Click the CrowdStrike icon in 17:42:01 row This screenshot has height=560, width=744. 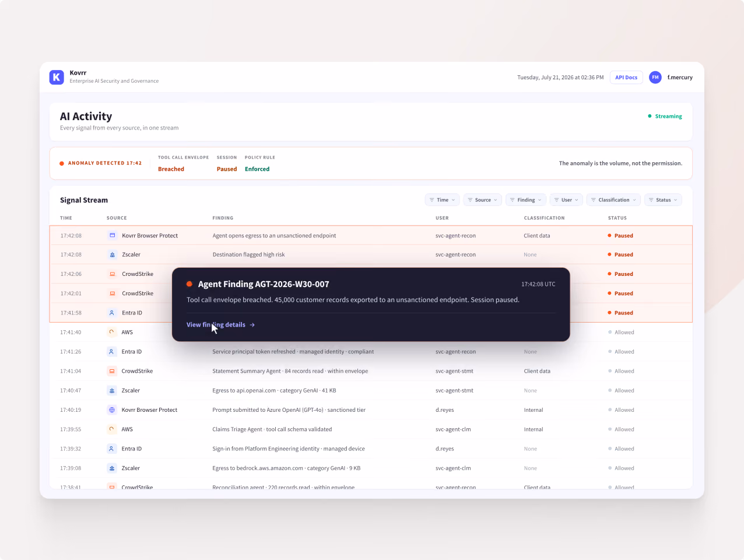(113, 293)
